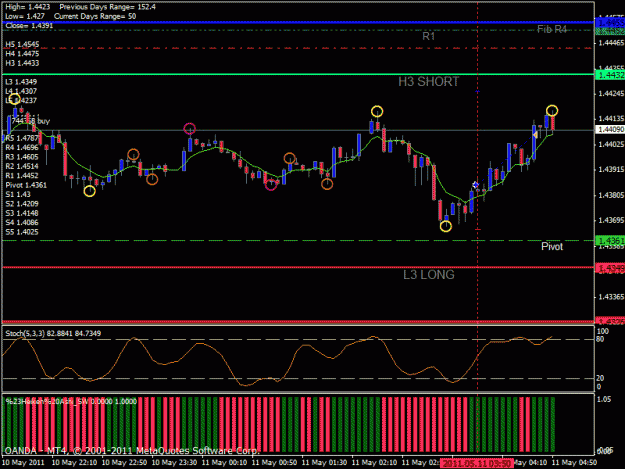625x469 pixels.
Task: Click the 'S2 1.4209' support value
Action: (22, 204)
